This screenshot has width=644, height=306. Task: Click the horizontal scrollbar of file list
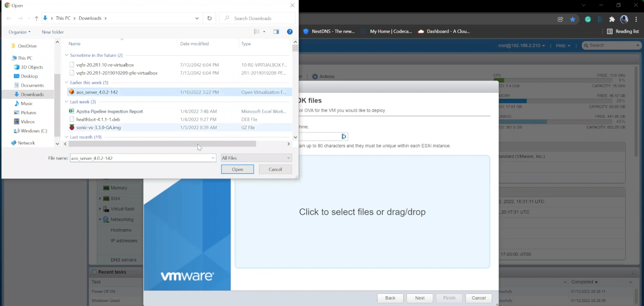pos(162,144)
